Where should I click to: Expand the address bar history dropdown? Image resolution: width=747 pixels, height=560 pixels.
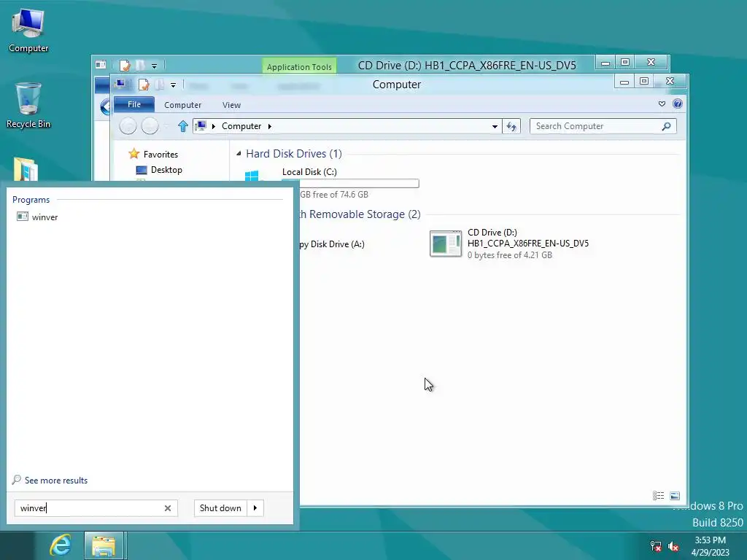495,126
